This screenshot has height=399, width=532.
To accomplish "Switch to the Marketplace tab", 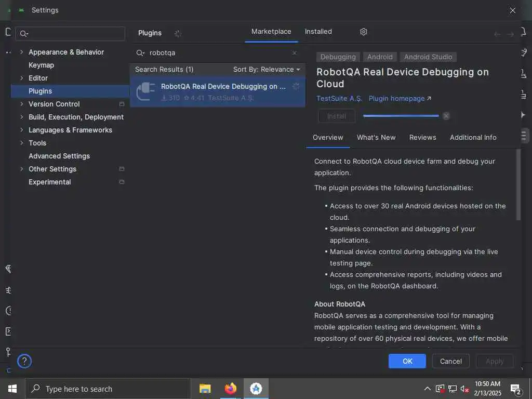I will [x=271, y=32].
